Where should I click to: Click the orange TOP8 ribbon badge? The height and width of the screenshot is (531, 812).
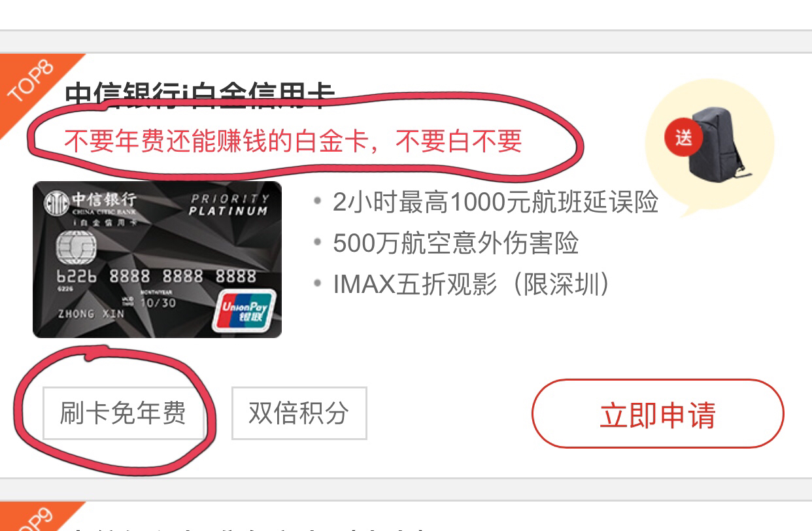33,85
